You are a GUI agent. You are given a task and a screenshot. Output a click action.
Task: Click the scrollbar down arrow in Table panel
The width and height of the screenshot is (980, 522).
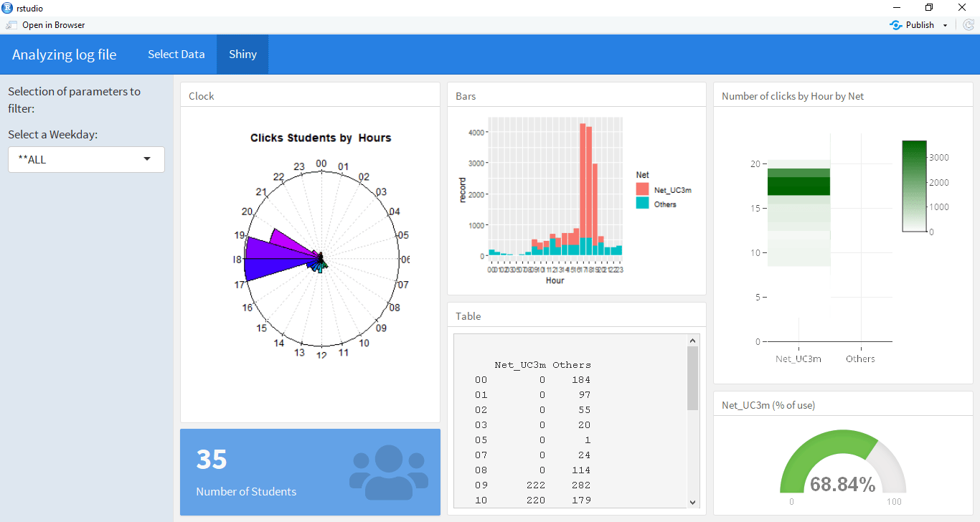coord(692,502)
